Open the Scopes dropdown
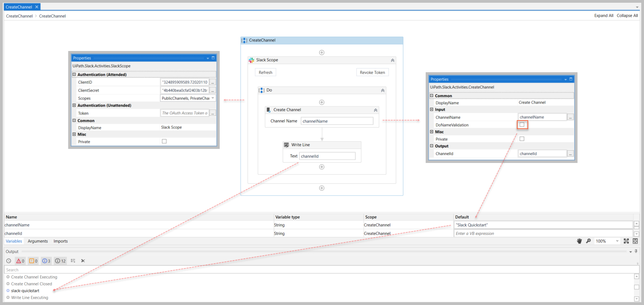Screen dimensions: 644x305 pos(213,98)
